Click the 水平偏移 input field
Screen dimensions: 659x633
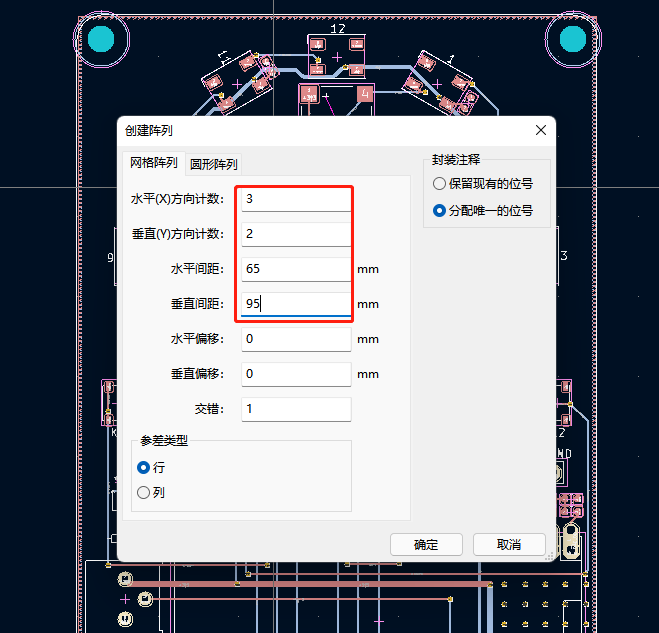pyautogui.click(x=296, y=339)
